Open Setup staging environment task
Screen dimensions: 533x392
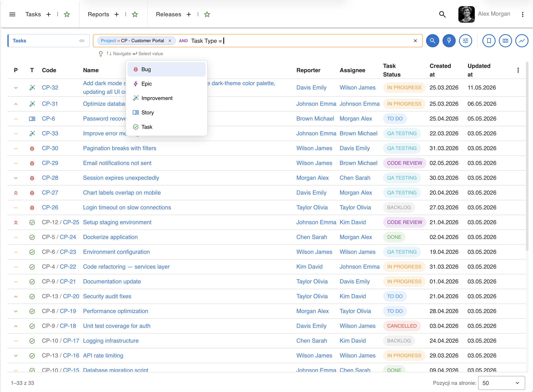pos(117,222)
